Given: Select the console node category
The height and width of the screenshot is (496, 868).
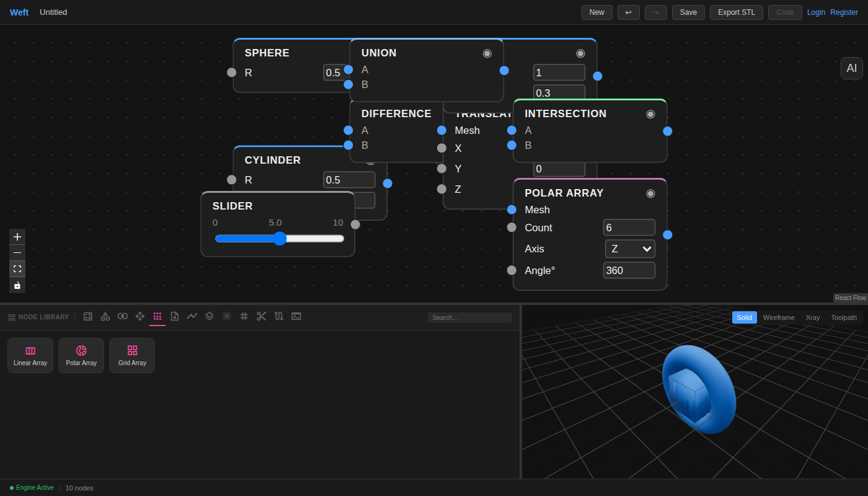Looking at the screenshot, I should (x=296, y=316).
